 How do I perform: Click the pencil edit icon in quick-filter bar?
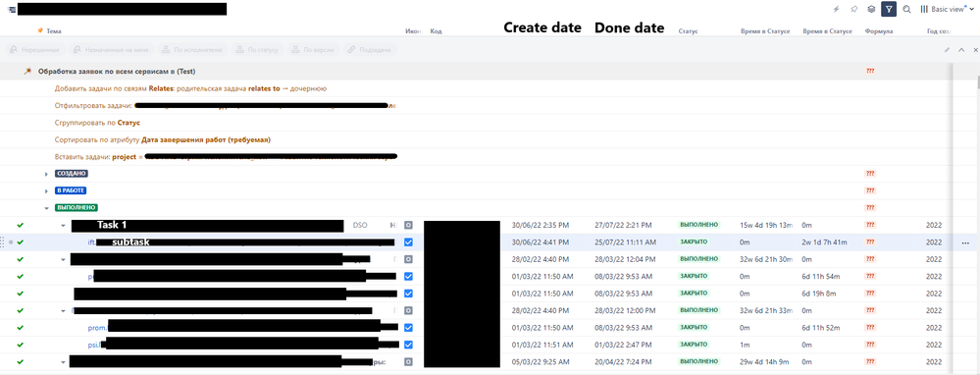click(947, 49)
